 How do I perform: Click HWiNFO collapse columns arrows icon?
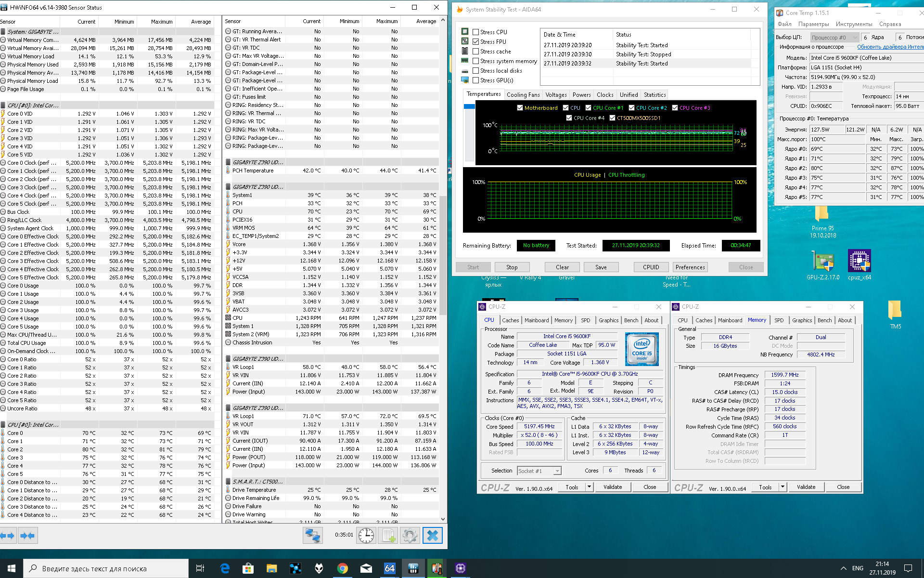[27, 536]
